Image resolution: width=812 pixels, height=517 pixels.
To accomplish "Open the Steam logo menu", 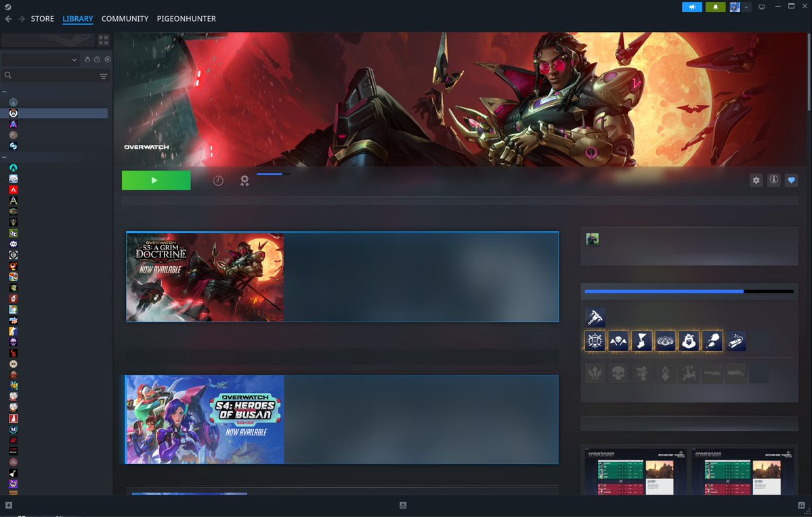I will (x=7, y=7).
